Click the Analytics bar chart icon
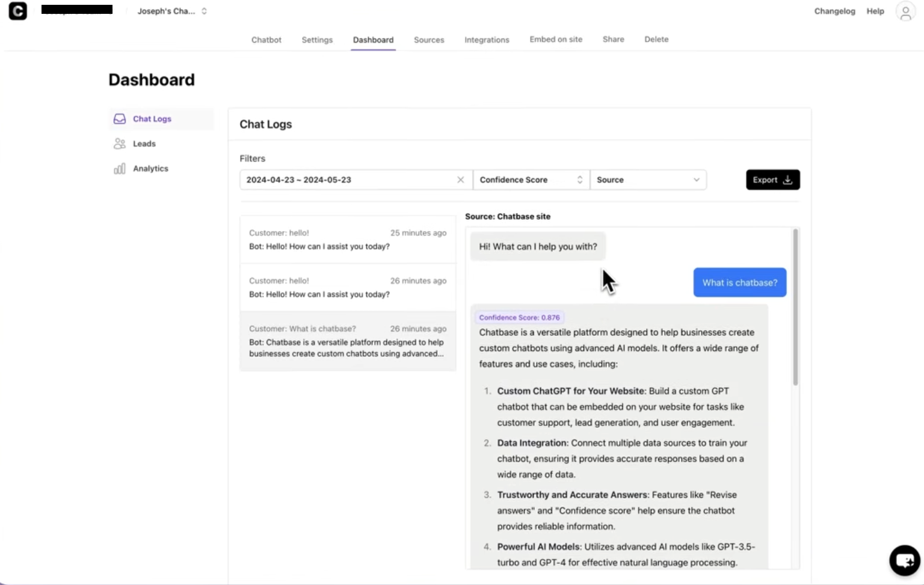 coord(120,169)
